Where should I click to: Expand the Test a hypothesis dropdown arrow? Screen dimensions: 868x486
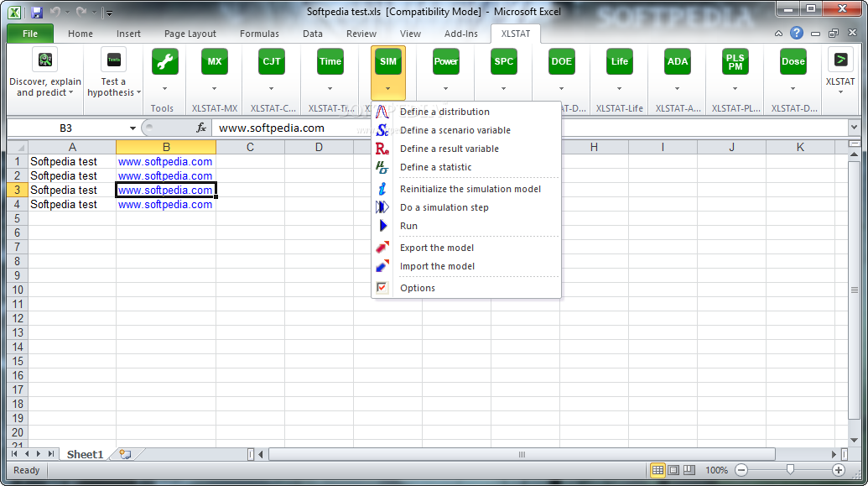coord(138,92)
